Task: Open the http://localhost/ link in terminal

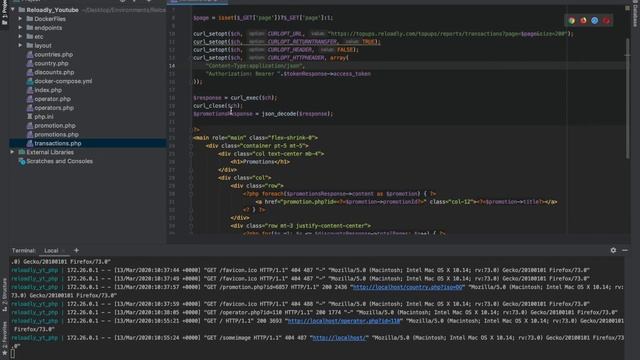Action: [339, 338]
